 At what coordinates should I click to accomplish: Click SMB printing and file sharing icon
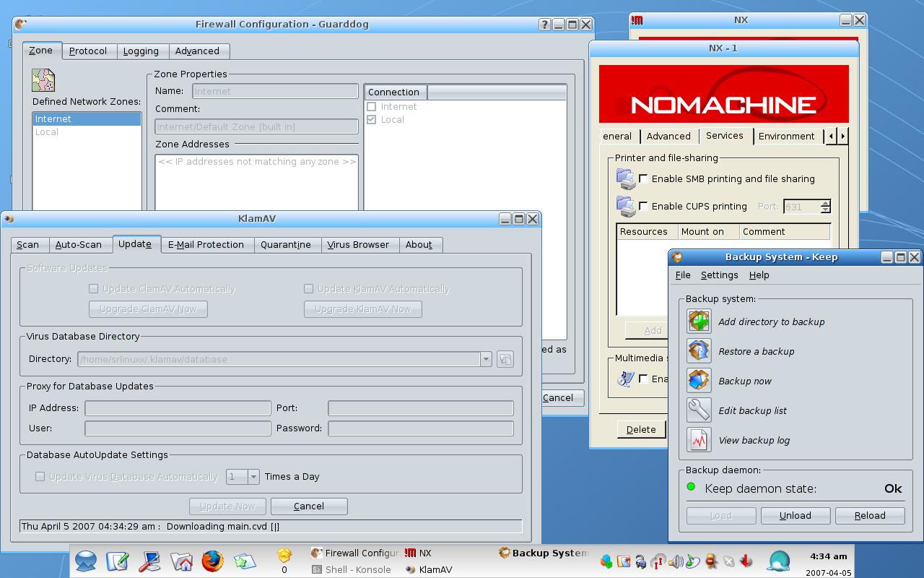pyautogui.click(x=625, y=178)
